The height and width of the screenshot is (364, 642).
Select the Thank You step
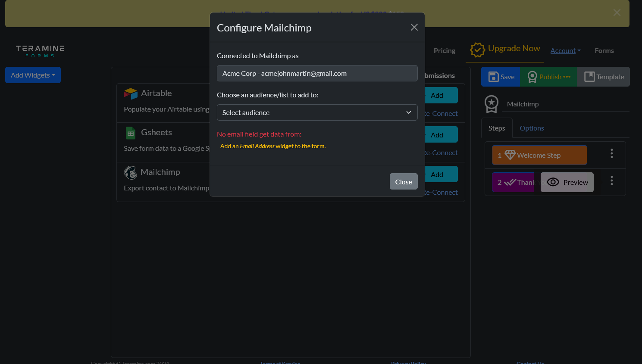pos(514,182)
